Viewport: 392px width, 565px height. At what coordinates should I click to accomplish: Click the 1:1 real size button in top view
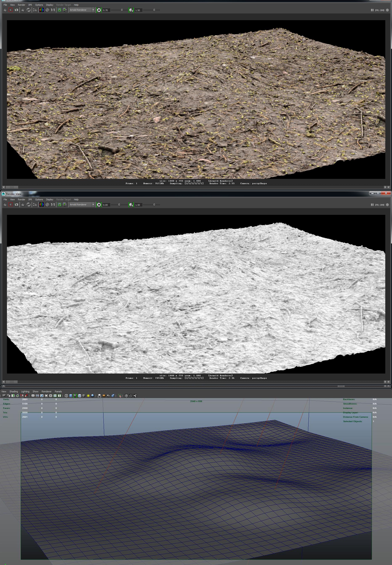point(53,10)
